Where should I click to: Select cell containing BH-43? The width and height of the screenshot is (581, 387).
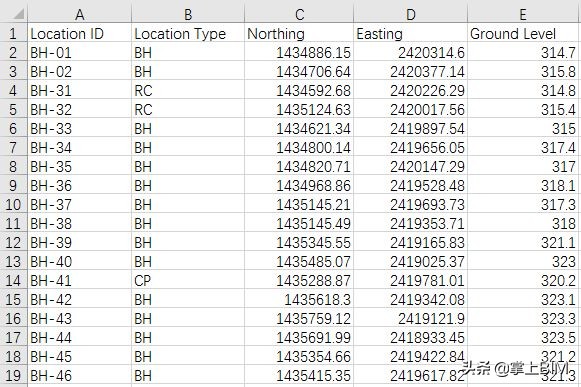click(x=79, y=318)
